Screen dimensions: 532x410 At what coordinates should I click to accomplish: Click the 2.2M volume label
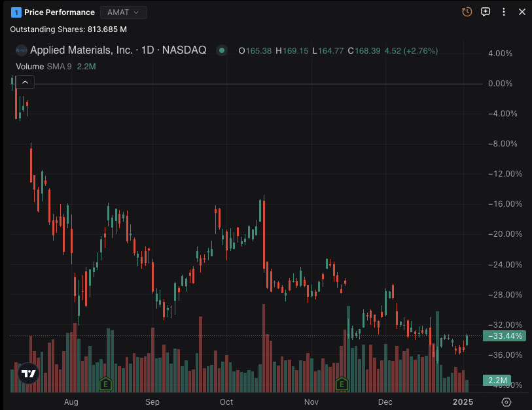point(497,380)
